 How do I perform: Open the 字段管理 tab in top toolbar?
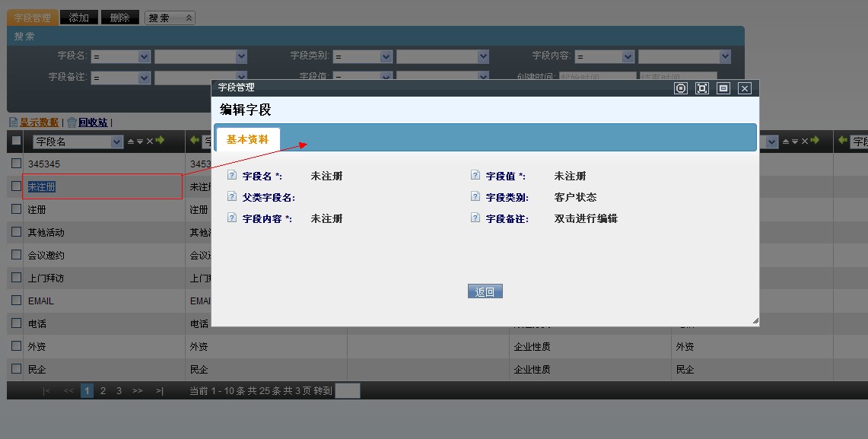tap(32, 17)
